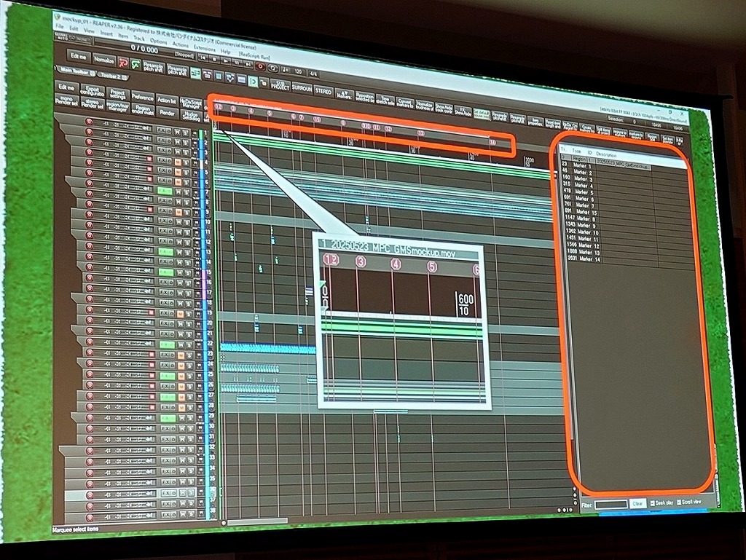Click the Normalize button

coord(104,60)
